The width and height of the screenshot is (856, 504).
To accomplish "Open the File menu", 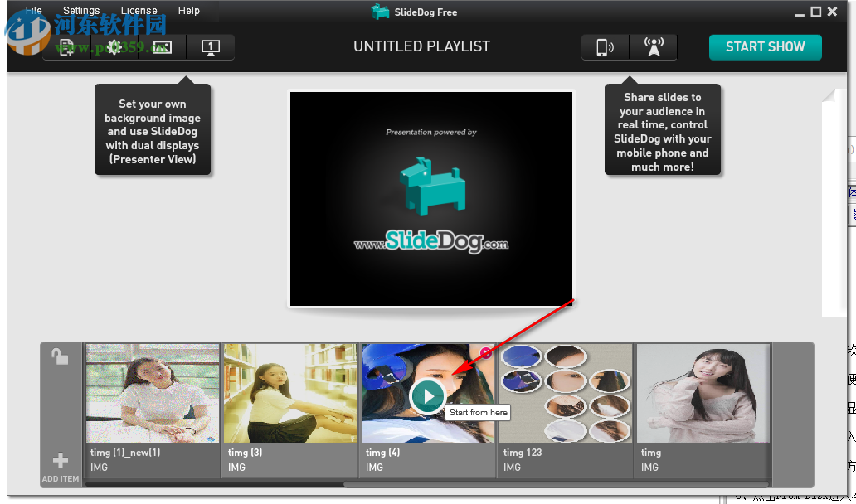I will click(x=34, y=11).
